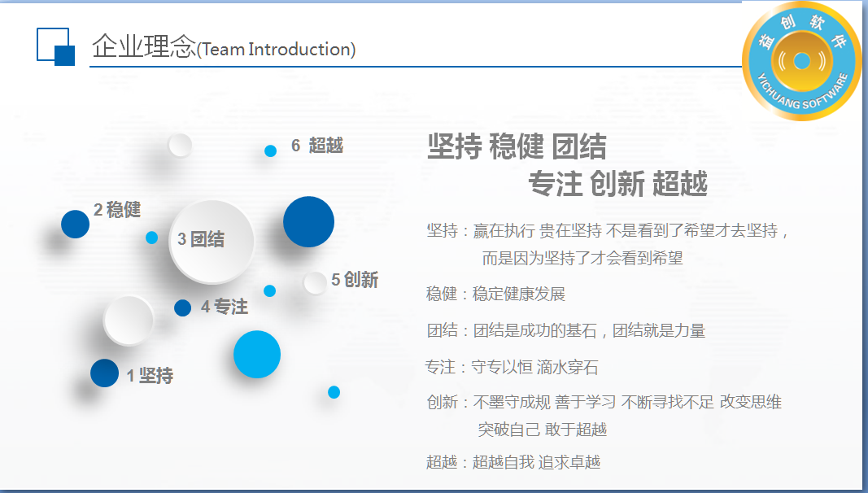The width and height of the screenshot is (868, 493).
Task: Click the small dark blue dot beside "4 专注"
Action: [x=183, y=308]
